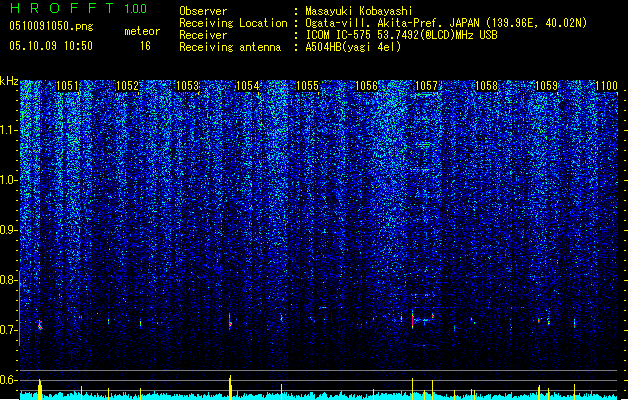Click the 1052 time marker
Image resolution: width=629 pixels, height=400 pixels.
[127, 86]
